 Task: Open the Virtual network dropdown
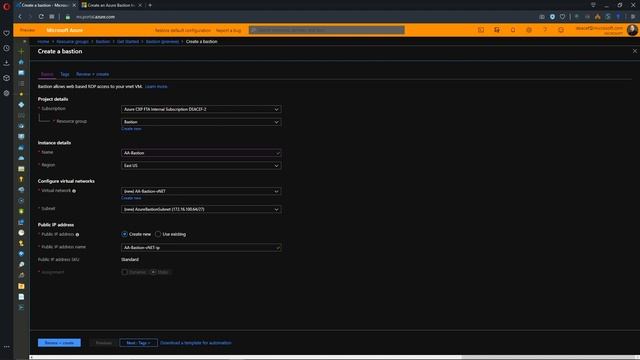[201, 191]
